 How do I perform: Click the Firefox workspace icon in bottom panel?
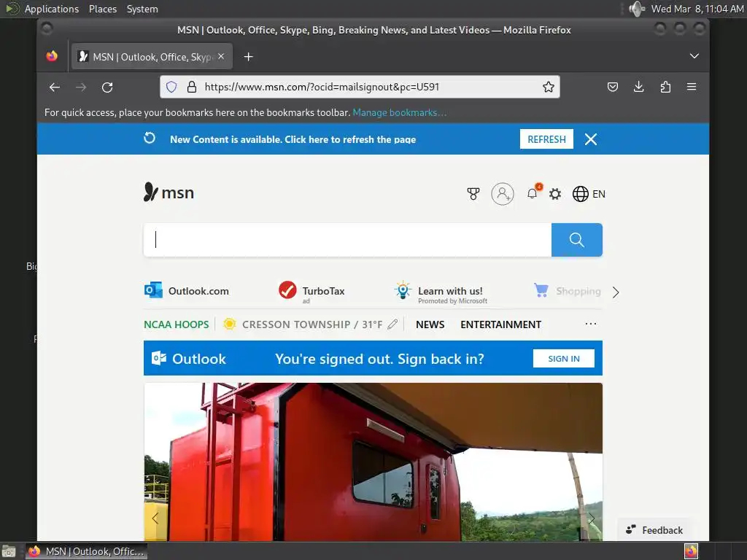coord(692,551)
